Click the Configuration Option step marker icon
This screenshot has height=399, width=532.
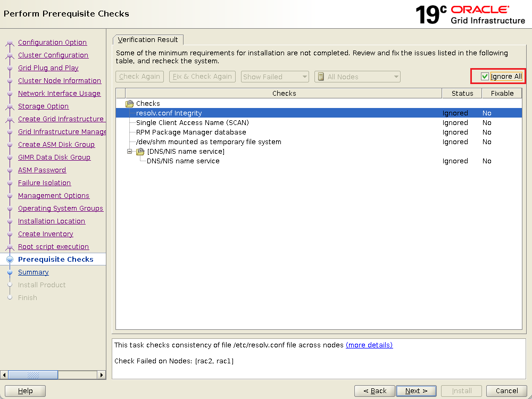pos(10,43)
